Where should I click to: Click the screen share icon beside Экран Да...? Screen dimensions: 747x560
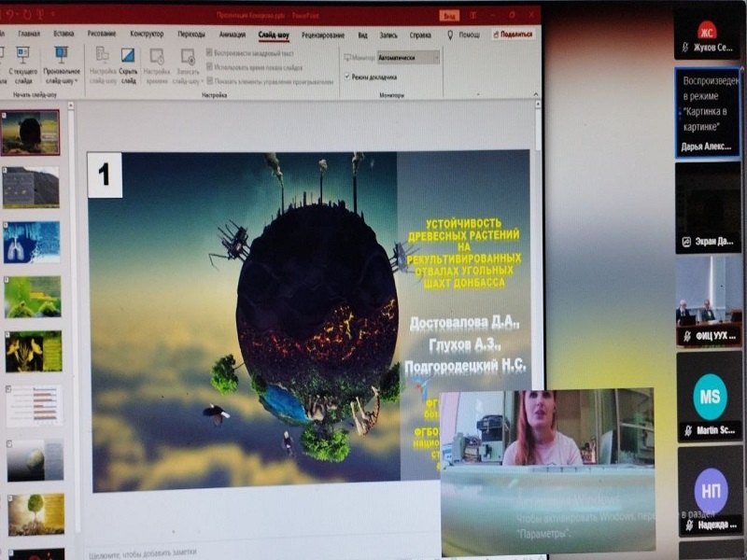686,242
